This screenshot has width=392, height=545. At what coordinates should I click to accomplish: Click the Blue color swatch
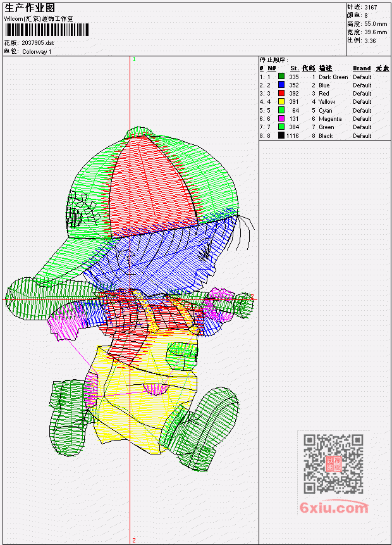click(281, 84)
